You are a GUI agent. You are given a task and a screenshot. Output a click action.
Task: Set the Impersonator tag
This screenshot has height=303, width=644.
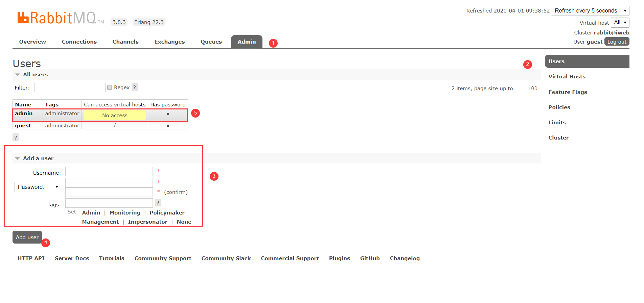coord(147,222)
